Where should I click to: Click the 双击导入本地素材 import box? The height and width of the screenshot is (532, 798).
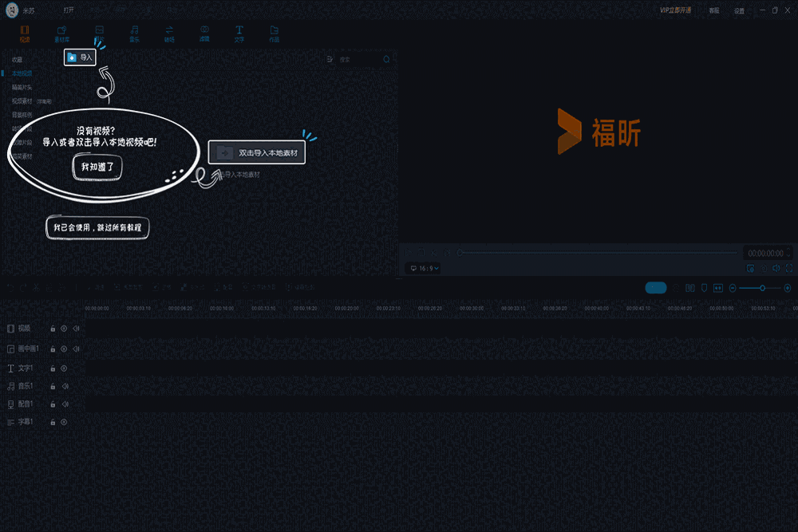[x=256, y=152]
